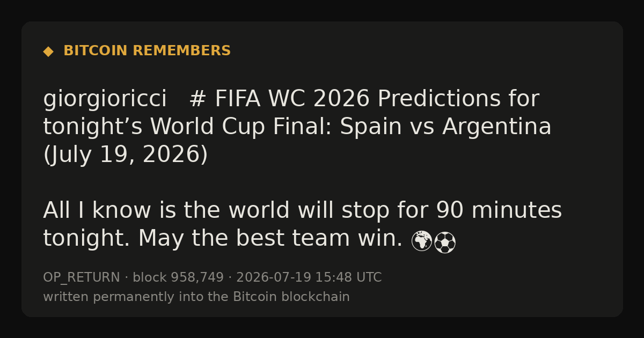The image size is (644, 338).
Task: Click block number 958,749
Action: (178, 278)
